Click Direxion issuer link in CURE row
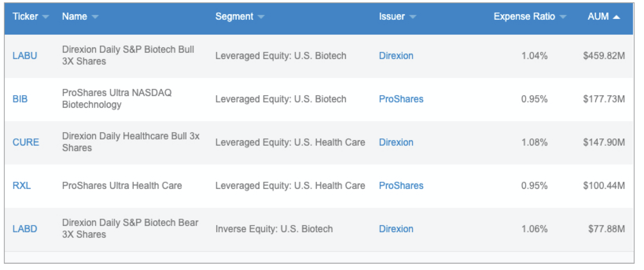 point(396,142)
